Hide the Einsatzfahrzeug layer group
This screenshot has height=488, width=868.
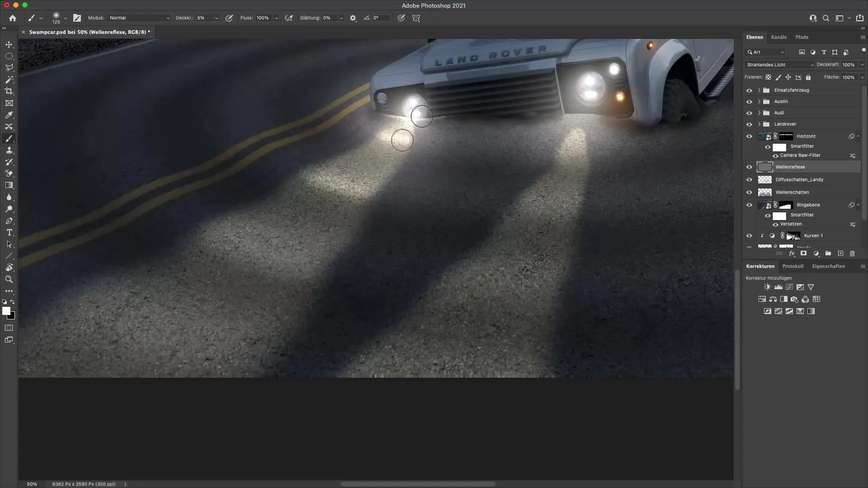pos(750,90)
